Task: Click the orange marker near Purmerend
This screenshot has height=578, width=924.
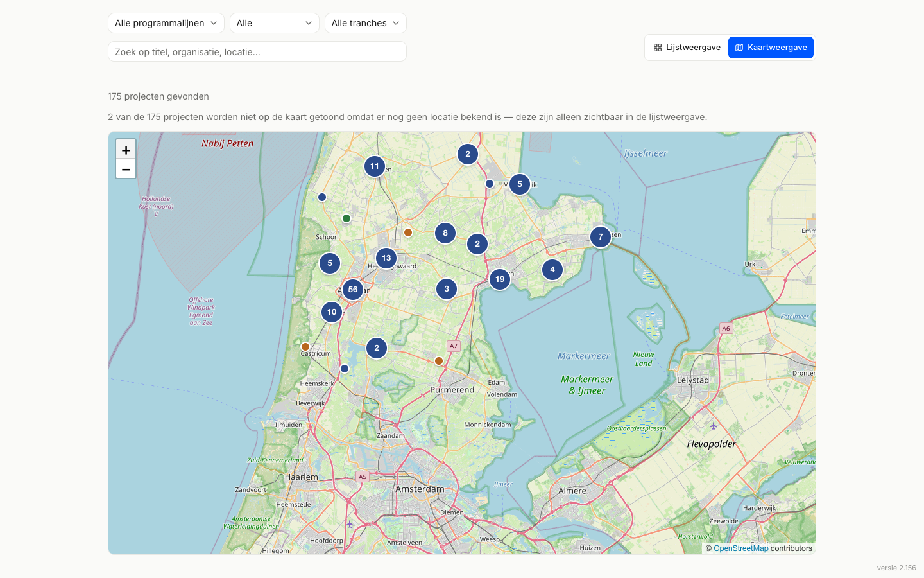Action: point(439,361)
